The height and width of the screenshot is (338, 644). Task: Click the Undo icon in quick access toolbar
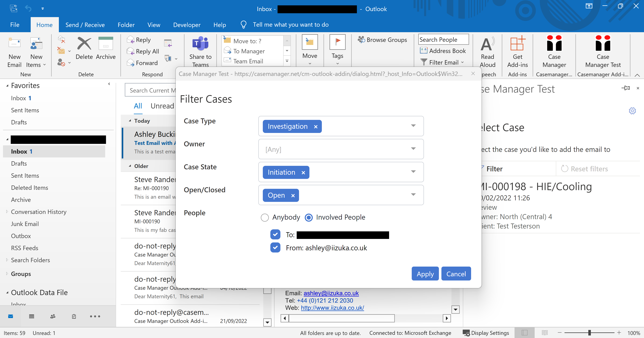[x=28, y=9]
